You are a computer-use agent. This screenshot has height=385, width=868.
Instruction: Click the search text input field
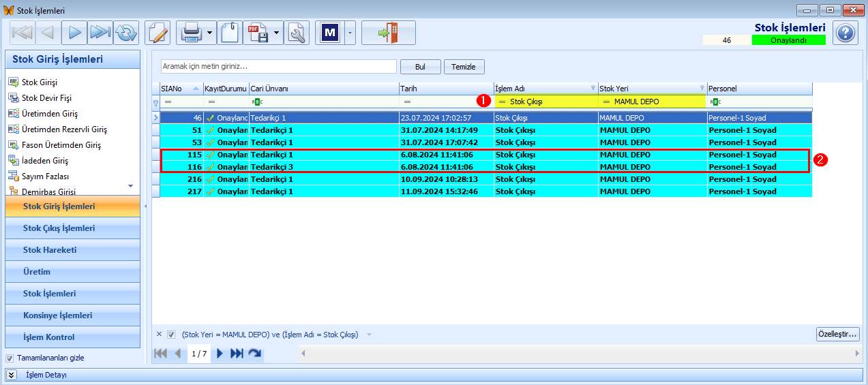click(279, 67)
